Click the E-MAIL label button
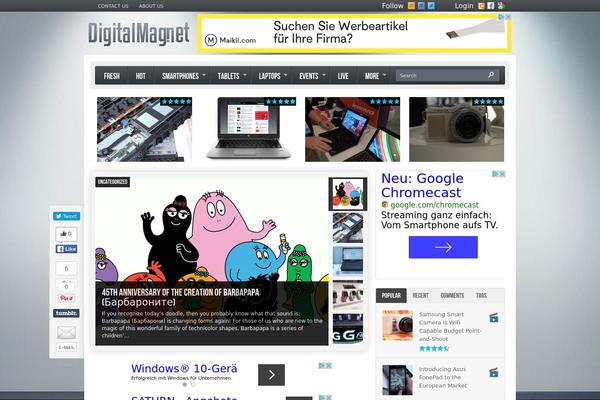The height and width of the screenshot is (400, 600). pos(67,347)
